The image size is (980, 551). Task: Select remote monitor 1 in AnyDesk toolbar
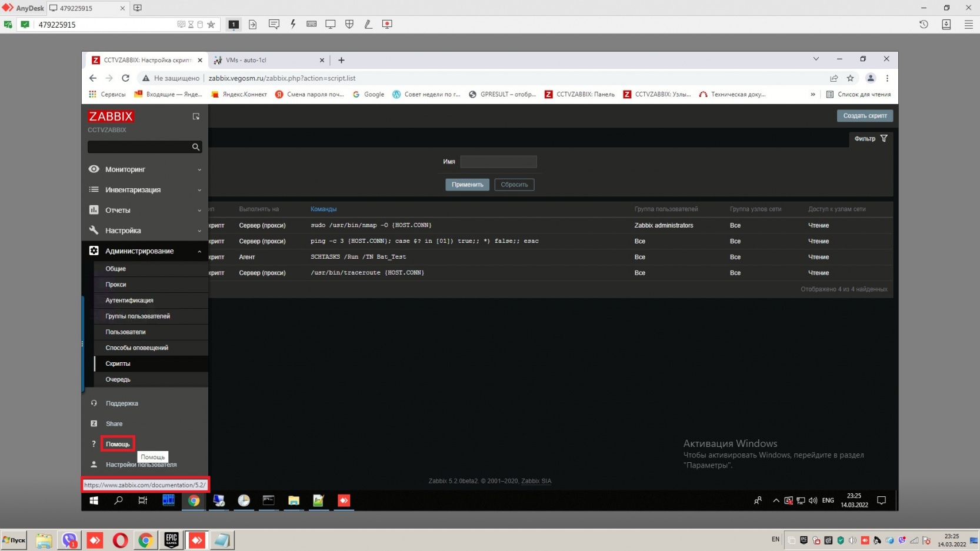(234, 24)
